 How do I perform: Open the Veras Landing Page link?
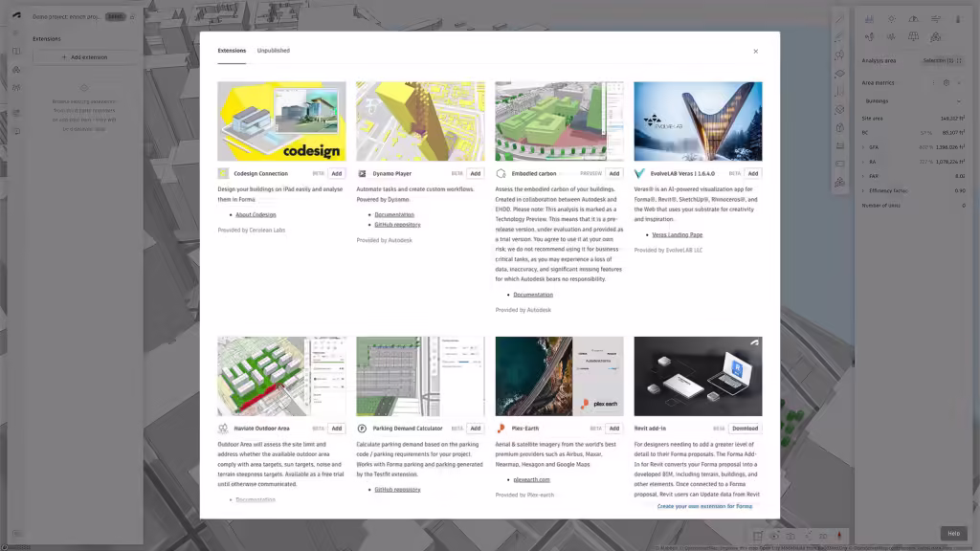coord(677,234)
